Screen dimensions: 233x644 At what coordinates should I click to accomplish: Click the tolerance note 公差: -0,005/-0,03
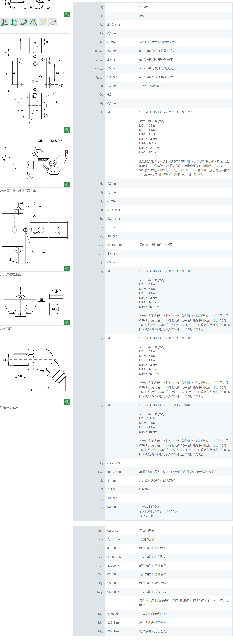click(151, 86)
